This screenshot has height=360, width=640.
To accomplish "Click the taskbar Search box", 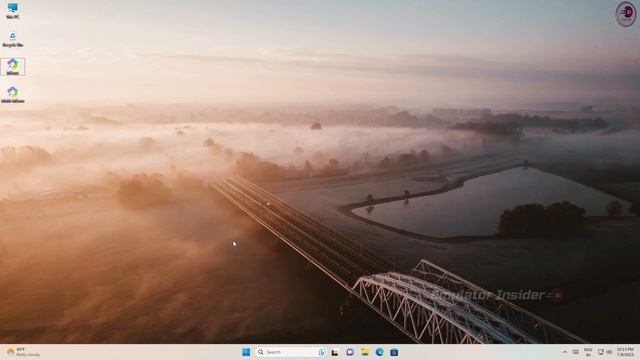I will (291, 352).
